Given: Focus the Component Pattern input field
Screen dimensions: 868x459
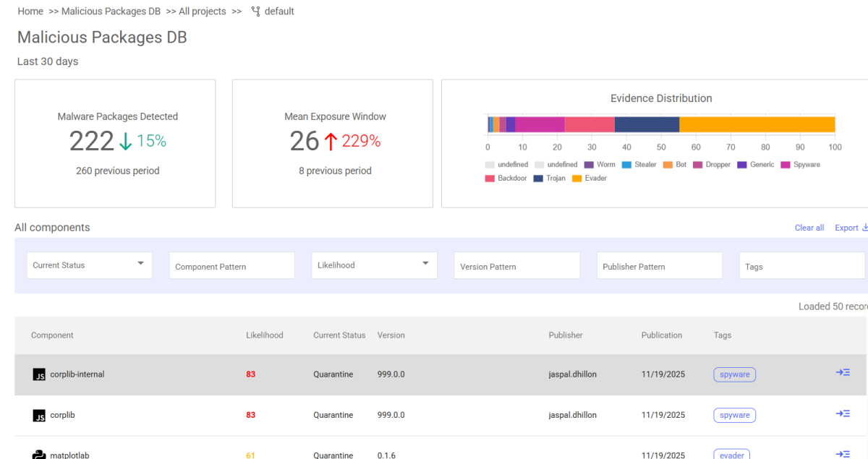Looking at the screenshot, I should coord(231,266).
